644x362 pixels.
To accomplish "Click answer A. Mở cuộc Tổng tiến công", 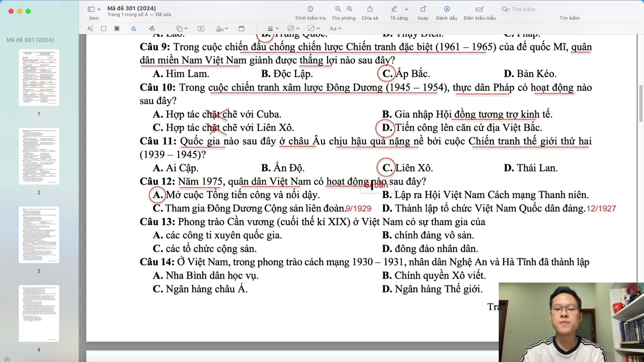I will (x=236, y=195).
